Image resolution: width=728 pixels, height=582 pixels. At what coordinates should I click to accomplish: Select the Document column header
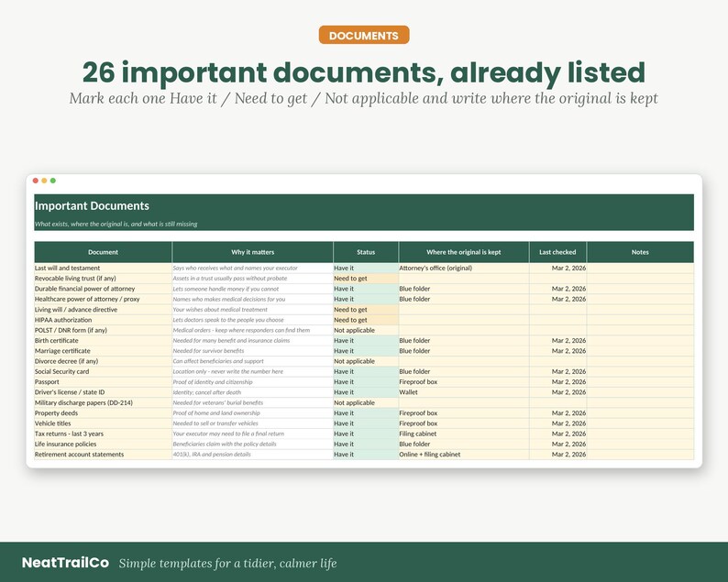point(103,252)
